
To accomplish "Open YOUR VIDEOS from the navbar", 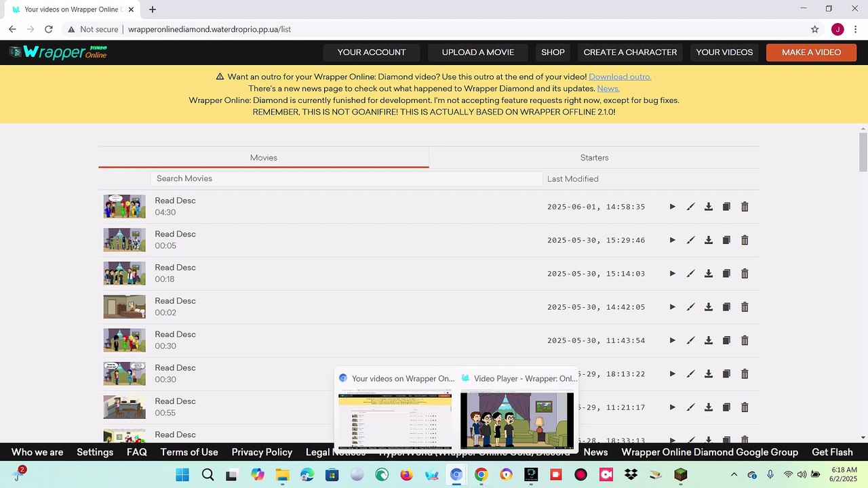I will (x=724, y=52).
